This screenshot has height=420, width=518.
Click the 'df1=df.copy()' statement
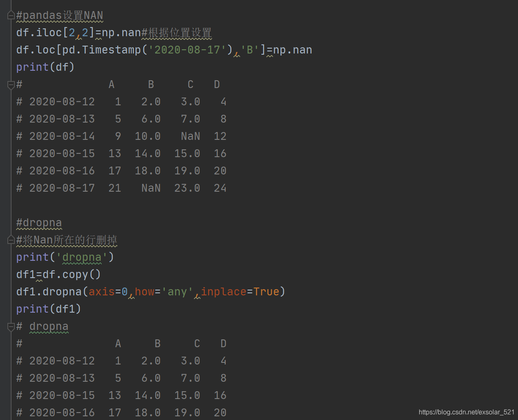58,275
